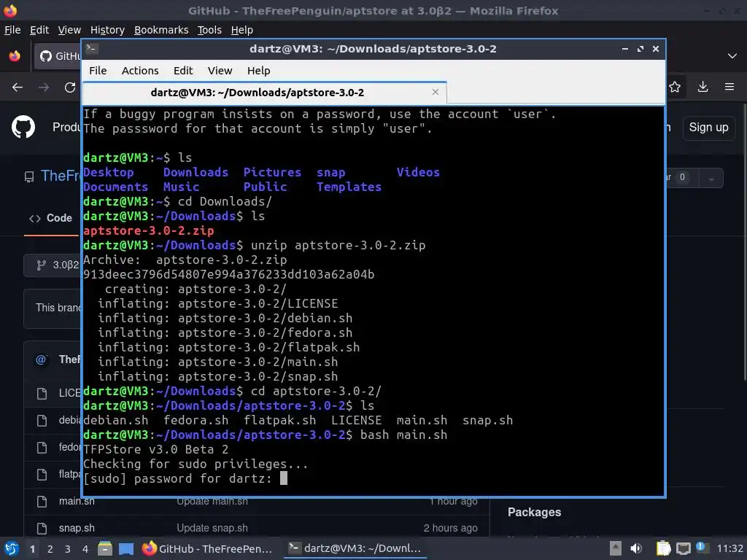Open terminal View menu
This screenshot has height=560, width=747.
pos(220,71)
